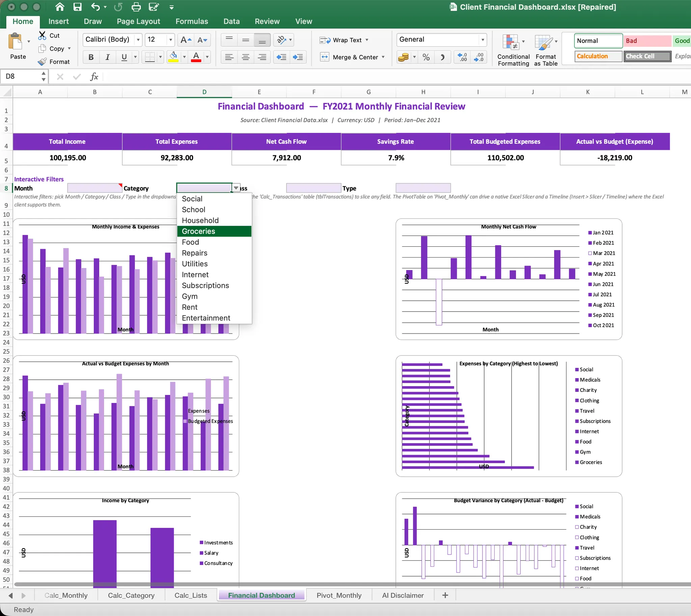Screen dimensions: 691x616
Task: Click the Conditional Formatting icon
Action: [513, 51]
